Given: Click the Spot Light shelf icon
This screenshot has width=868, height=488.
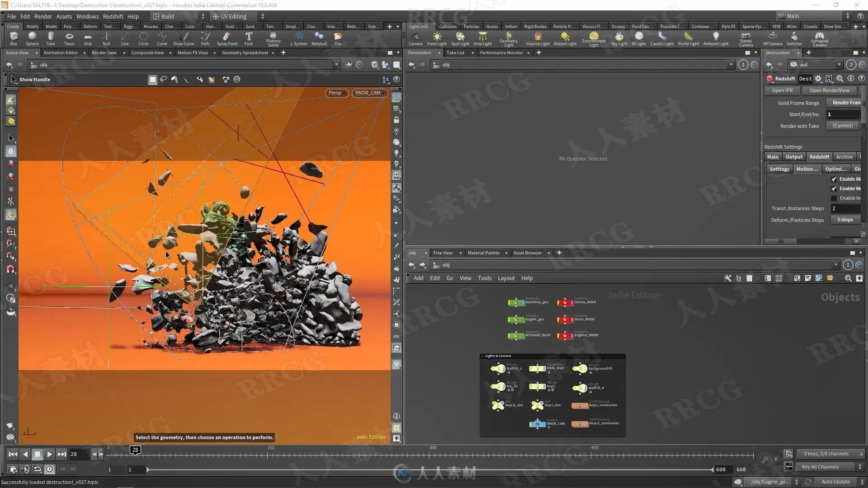Looking at the screenshot, I should coord(460,38).
